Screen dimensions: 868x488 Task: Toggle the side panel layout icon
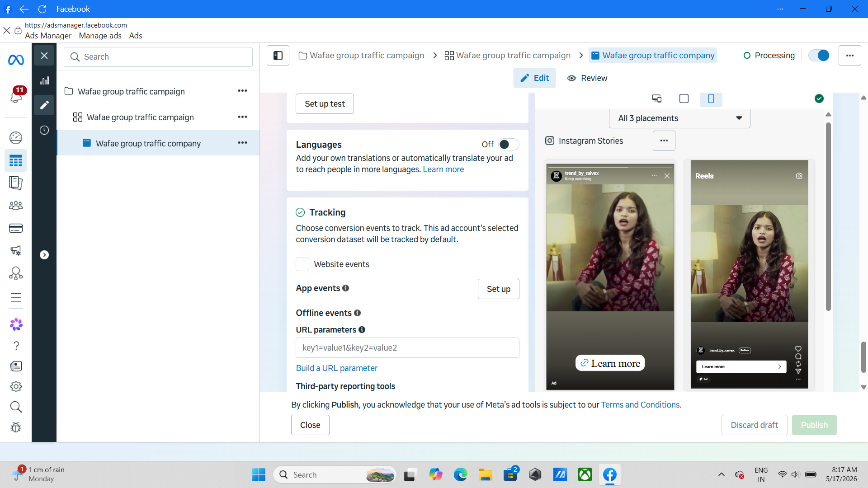click(278, 56)
